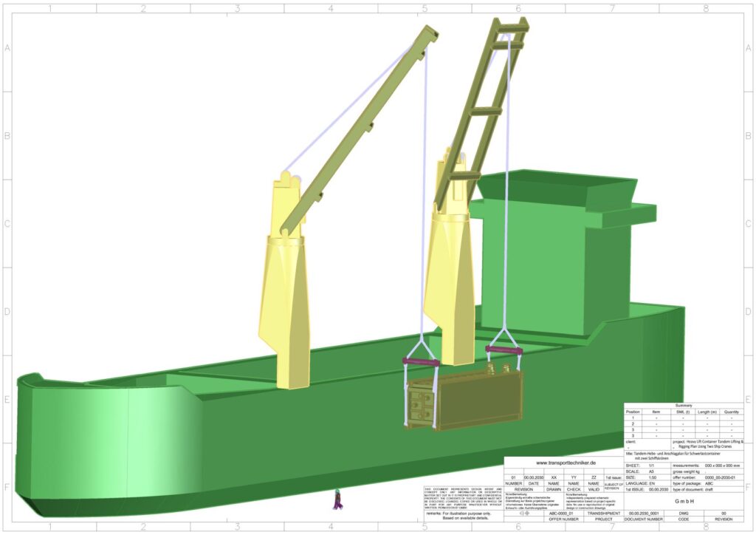This screenshot has height=535, width=756.
Task: Select the right purple spreader beam above container
Action: tap(504, 350)
